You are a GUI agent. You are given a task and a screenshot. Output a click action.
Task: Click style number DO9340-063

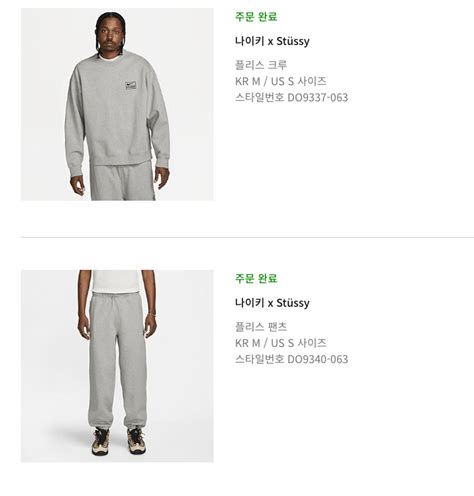pyautogui.click(x=318, y=359)
